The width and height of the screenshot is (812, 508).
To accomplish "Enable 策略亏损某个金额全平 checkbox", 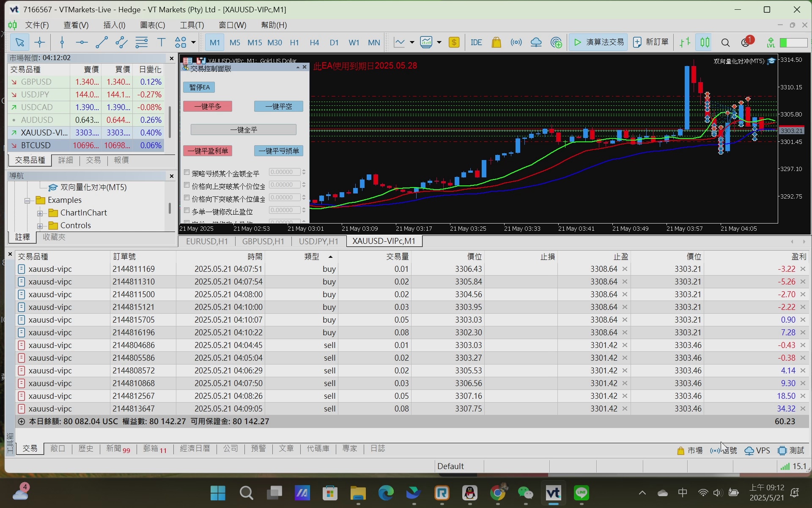I will coord(187,173).
